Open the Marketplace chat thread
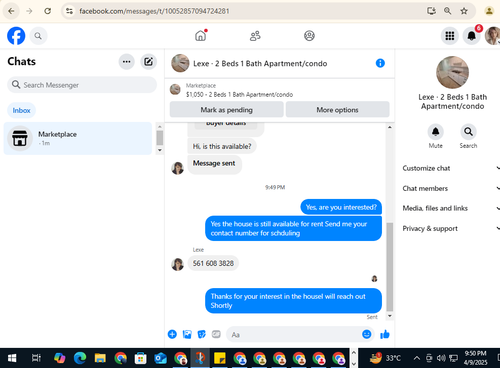Screen dimensions: 500x368 pos(78,138)
